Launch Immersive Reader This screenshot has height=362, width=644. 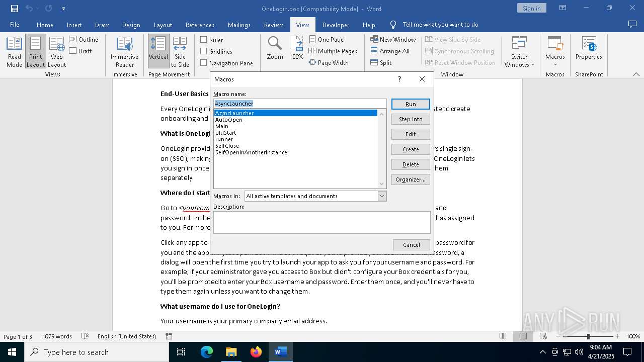click(x=124, y=52)
